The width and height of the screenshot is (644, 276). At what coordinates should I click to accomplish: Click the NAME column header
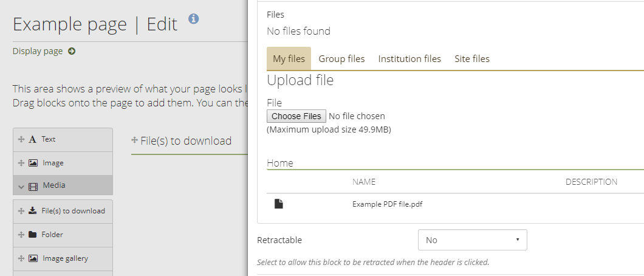363,182
